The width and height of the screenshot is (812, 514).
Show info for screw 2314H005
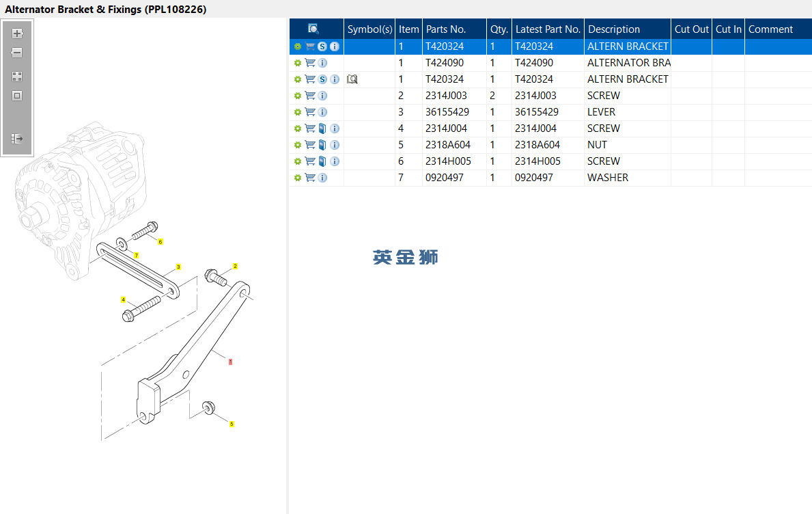tap(335, 162)
